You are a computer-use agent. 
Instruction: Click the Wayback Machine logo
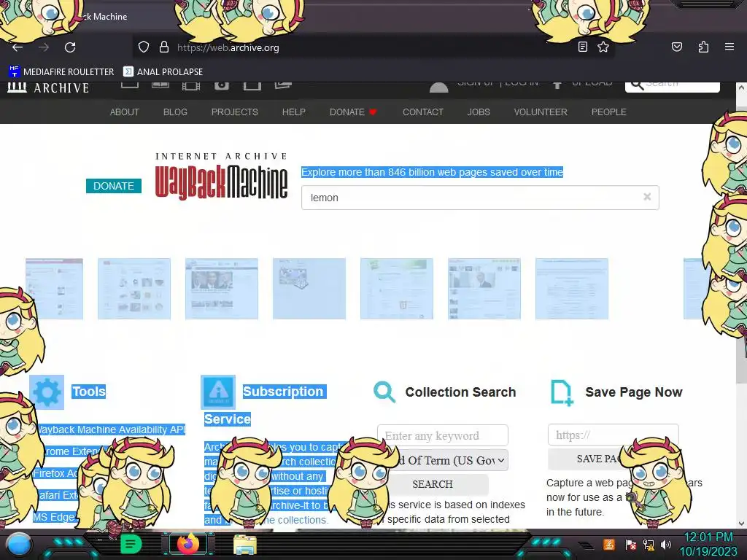pos(221,176)
